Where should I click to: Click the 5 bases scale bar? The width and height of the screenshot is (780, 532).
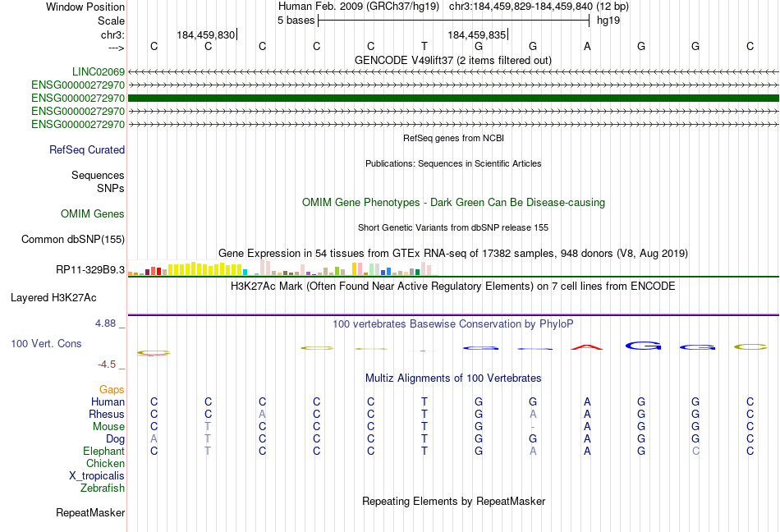pyautogui.click(x=453, y=21)
